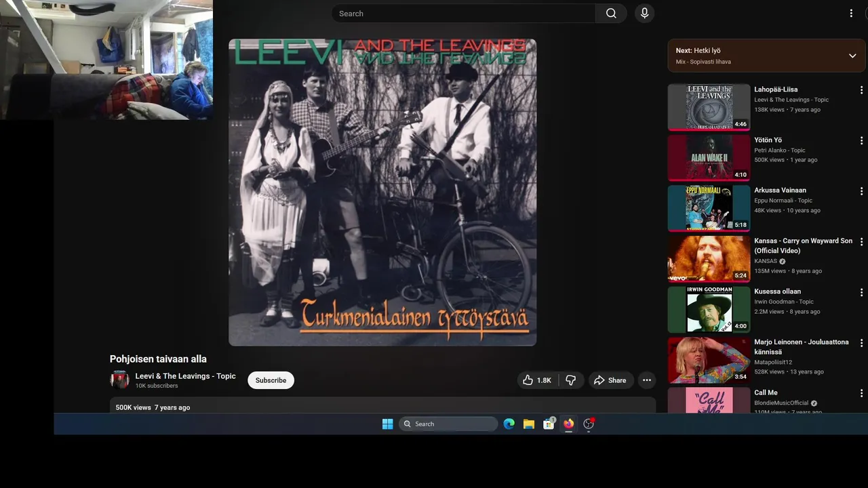
Task: Click the Eppu Normaali - Topic channel name
Action: (x=783, y=201)
